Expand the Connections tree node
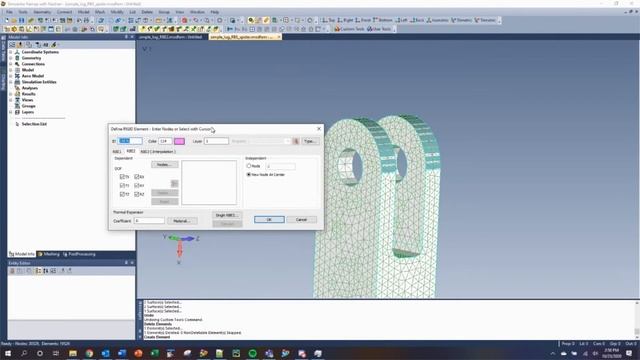 pyautogui.click(x=11, y=64)
